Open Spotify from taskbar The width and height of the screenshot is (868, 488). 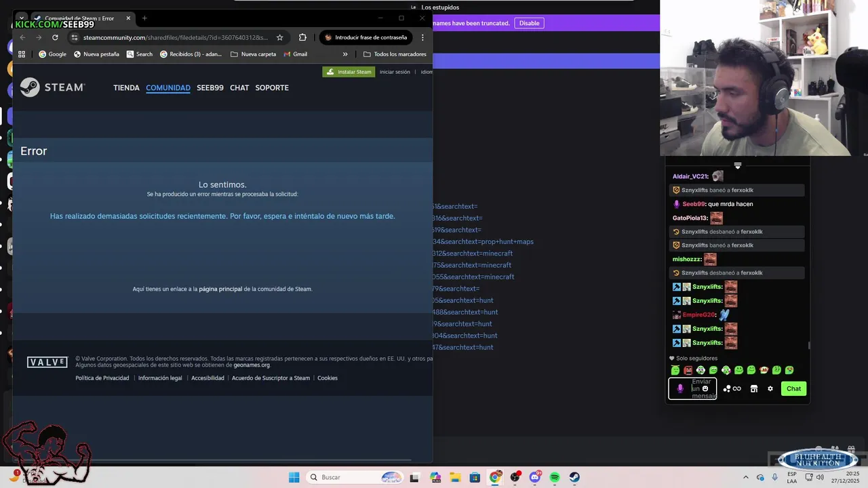pos(555,477)
